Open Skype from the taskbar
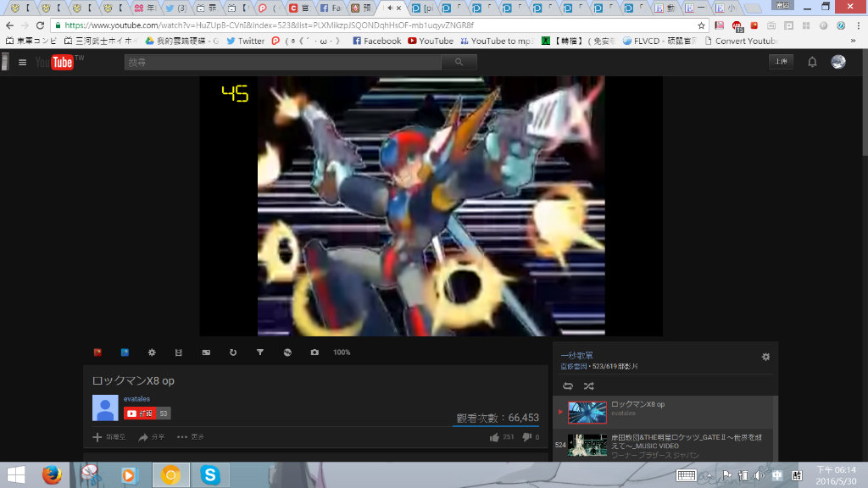 [x=210, y=475]
